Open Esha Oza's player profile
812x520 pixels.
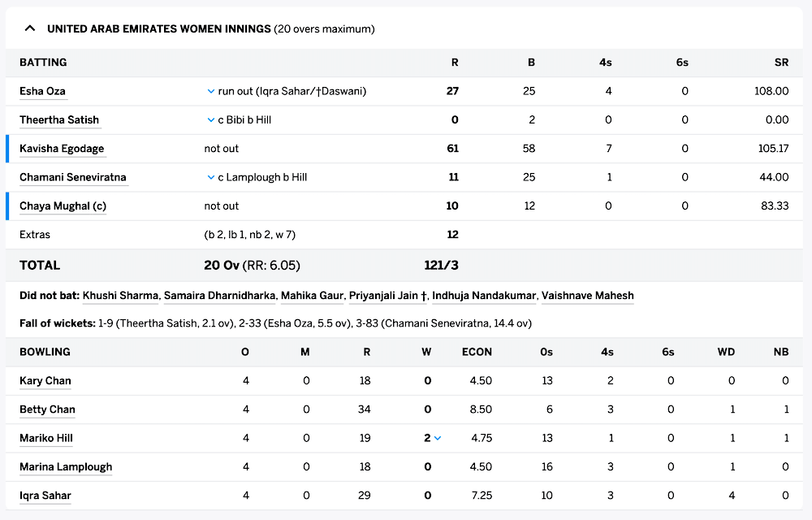coord(42,91)
